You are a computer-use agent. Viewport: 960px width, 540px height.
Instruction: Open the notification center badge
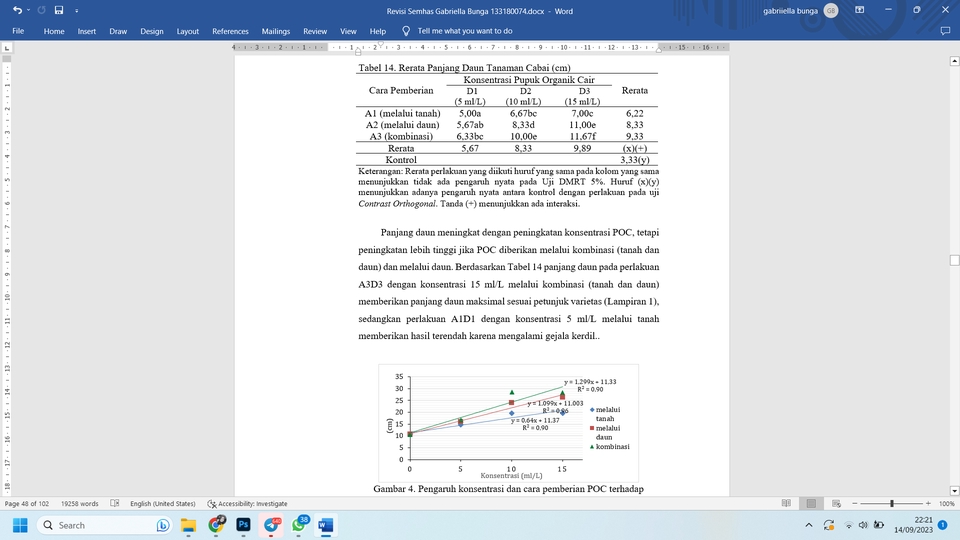(943, 525)
